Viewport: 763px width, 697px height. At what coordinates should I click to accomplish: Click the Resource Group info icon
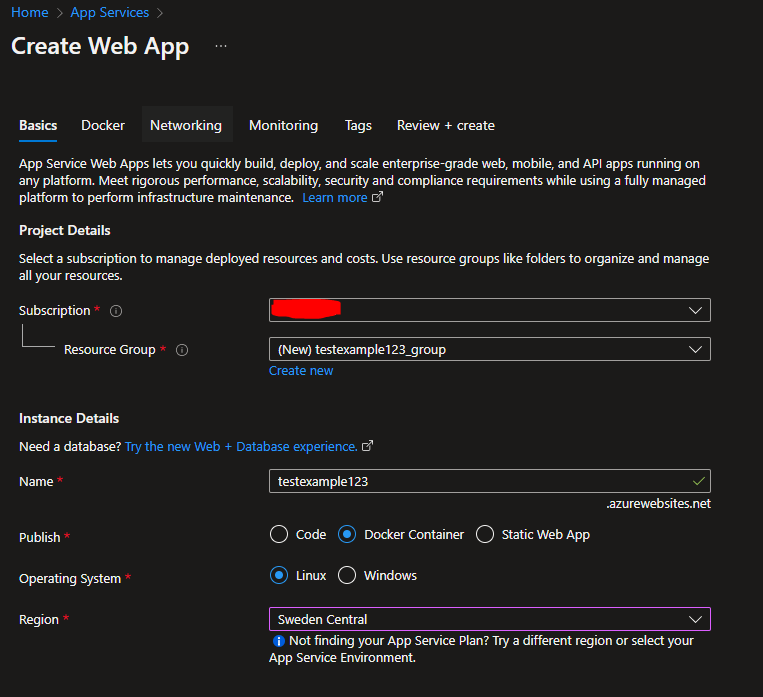[182, 350]
